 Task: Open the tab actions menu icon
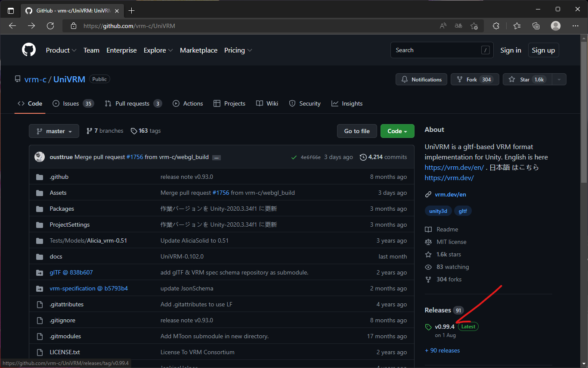tap(11, 10)
